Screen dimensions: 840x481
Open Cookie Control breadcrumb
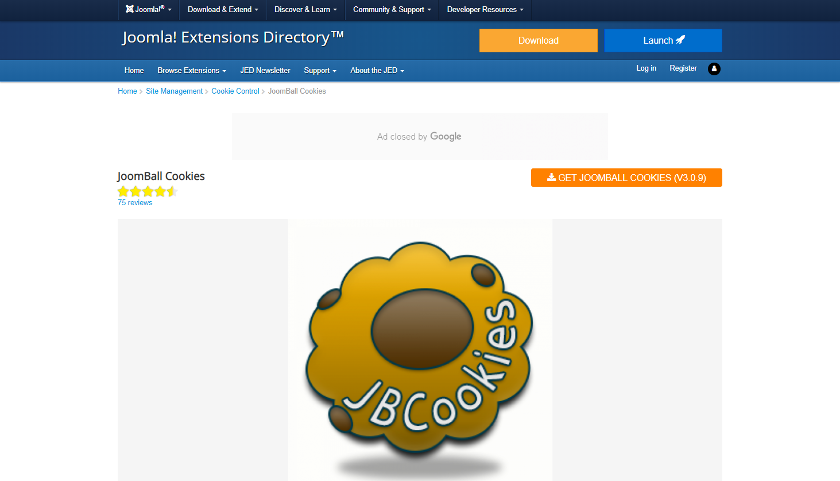[235, 91]
